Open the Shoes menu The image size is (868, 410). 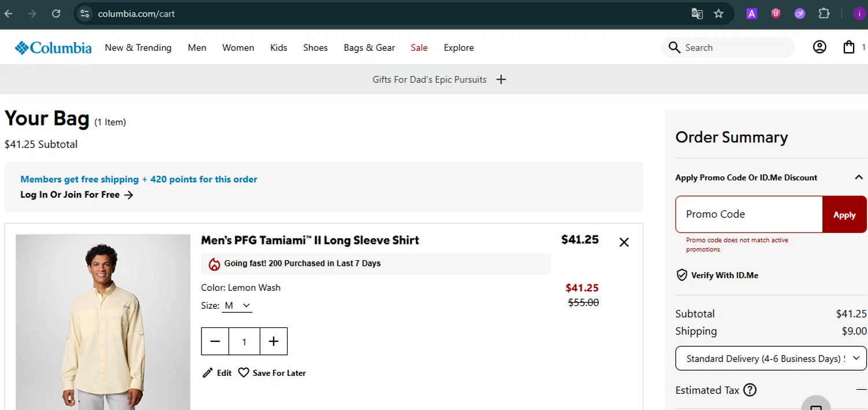coord(315,47)
